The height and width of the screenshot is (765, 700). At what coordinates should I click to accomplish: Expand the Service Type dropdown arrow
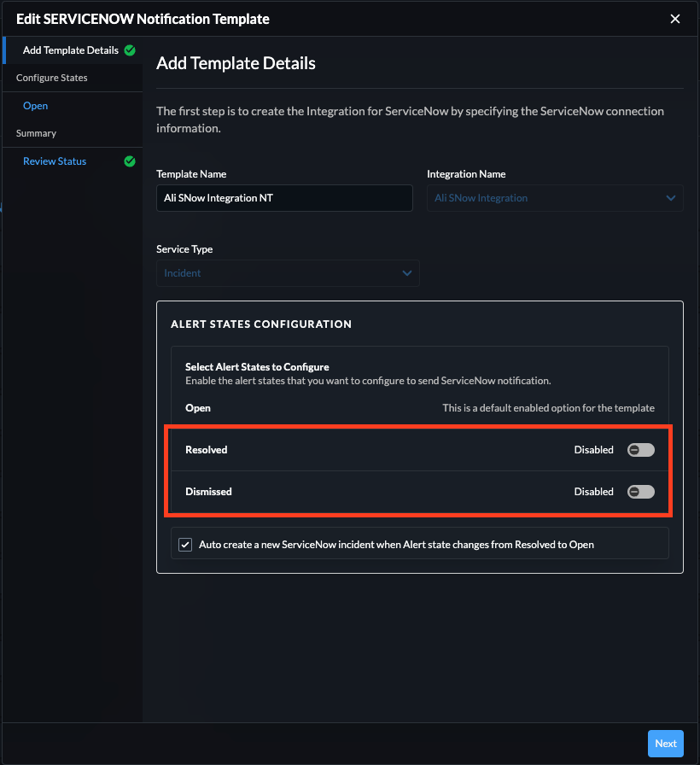406,273
